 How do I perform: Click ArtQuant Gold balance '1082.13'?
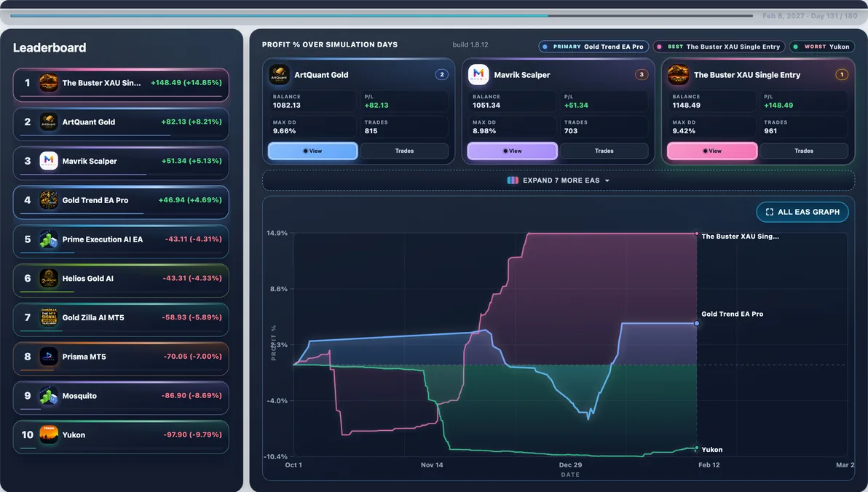point(287,105)
